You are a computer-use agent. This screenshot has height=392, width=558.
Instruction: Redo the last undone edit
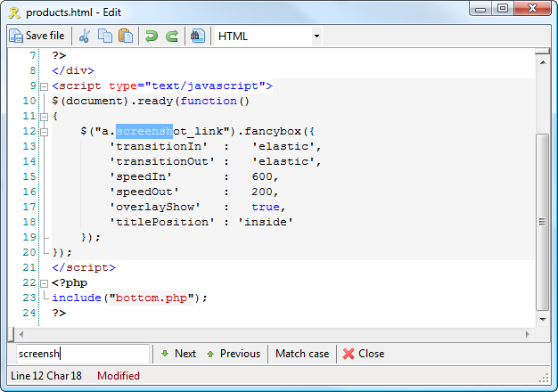pos(172,36)
